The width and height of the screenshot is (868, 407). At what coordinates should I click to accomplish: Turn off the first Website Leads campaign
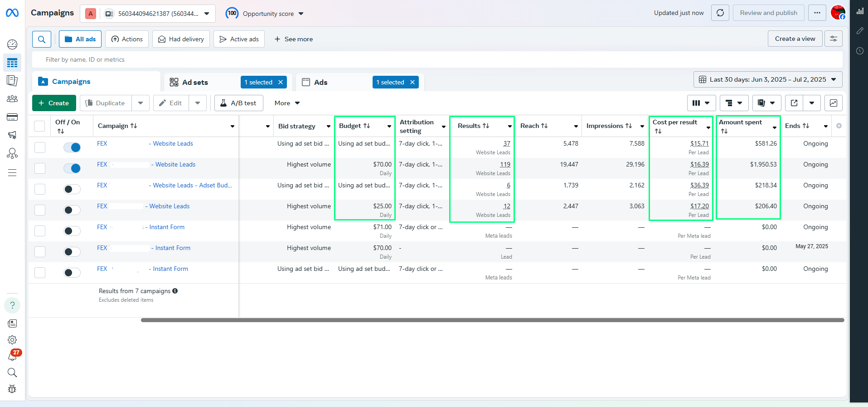pyautogui.click(x=72, y=147)
